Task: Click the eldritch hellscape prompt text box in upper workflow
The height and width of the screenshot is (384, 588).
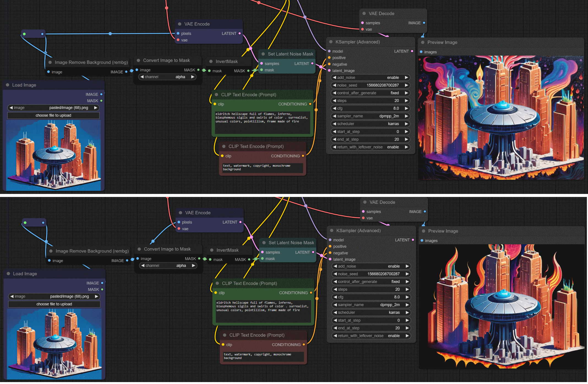Action: 262,122
